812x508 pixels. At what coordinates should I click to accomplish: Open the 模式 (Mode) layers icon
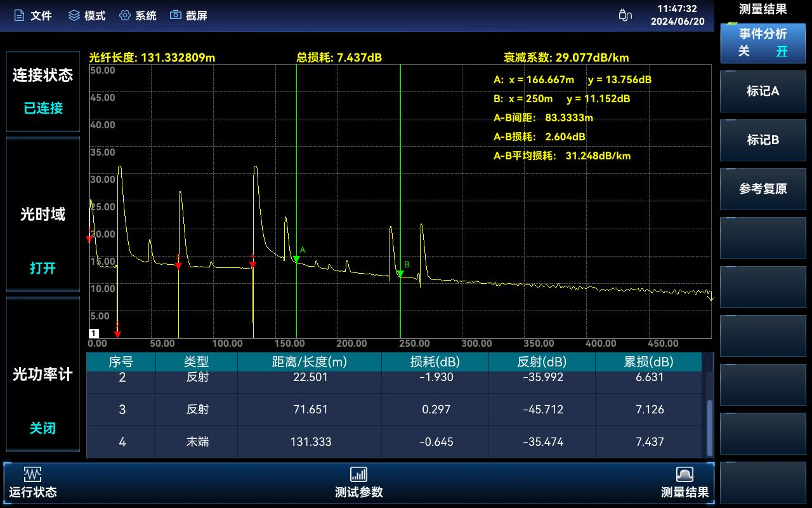tap(74, 15)
